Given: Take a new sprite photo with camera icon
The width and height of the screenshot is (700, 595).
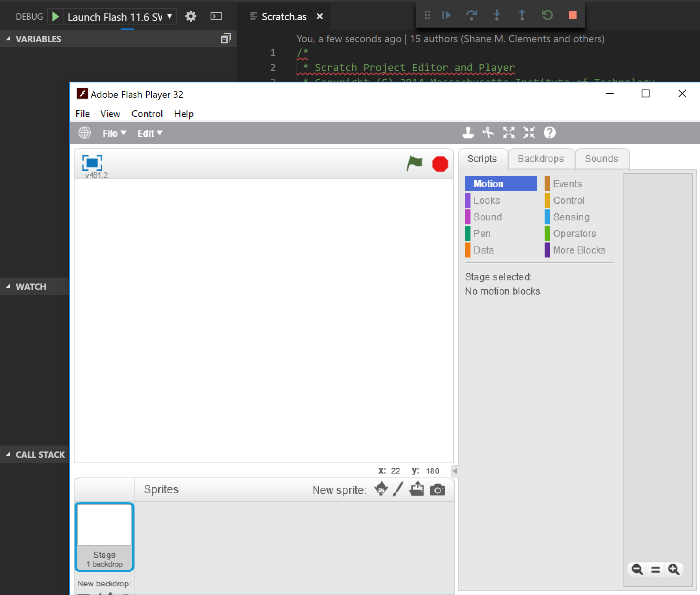Looking at the screenshot, I should (438, 489).
